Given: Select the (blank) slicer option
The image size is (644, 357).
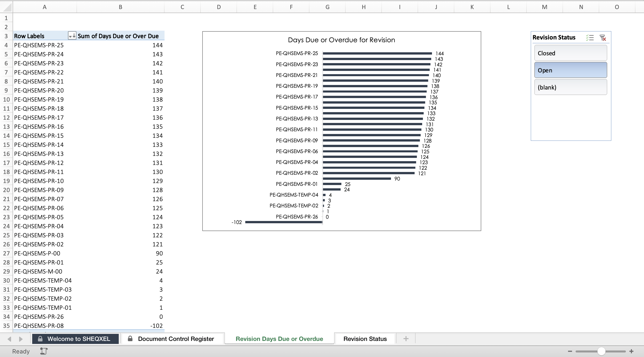Looking at the screenshot, I should 571,87.
